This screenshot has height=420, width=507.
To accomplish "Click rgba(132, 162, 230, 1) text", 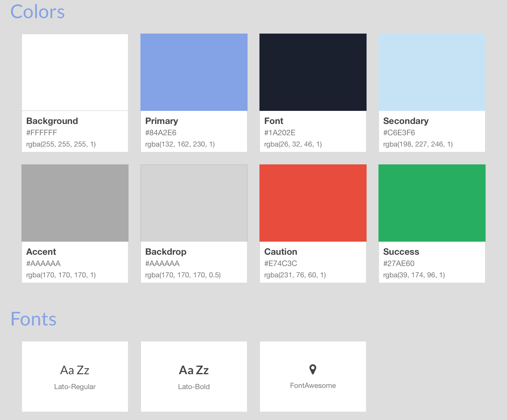I will pos(180,144).
